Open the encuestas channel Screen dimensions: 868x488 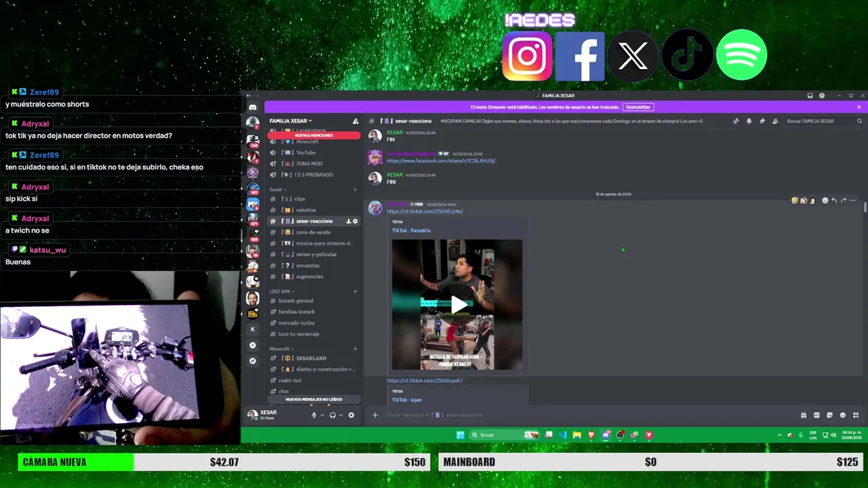click(313, 266)
